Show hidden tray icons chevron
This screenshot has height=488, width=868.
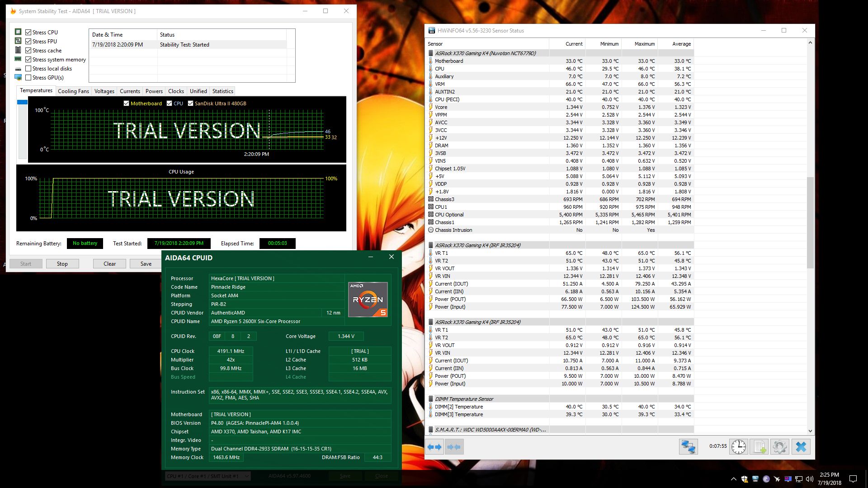coord(733,479)
